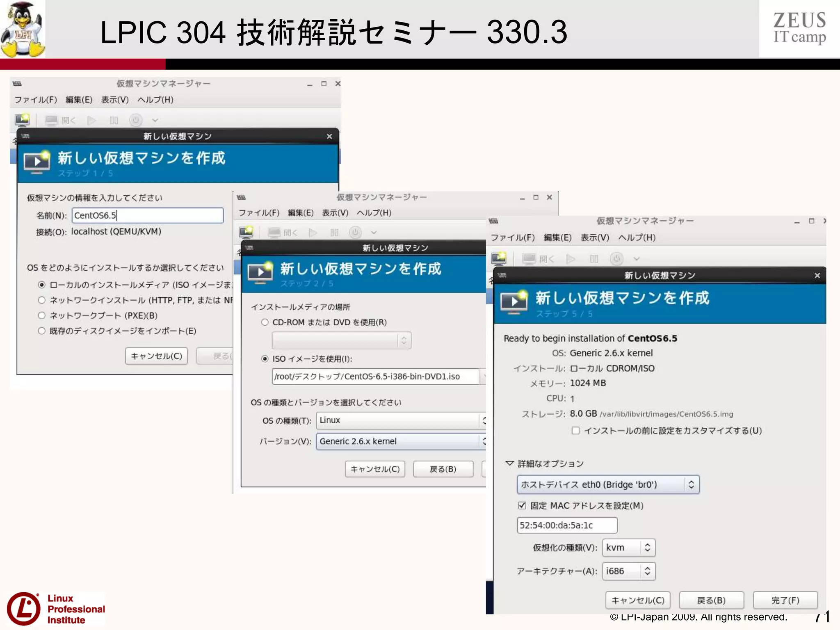Open OS の種類 Linux dropdown
The width and height of the screenshot is (840, 630).
[401, 420]
